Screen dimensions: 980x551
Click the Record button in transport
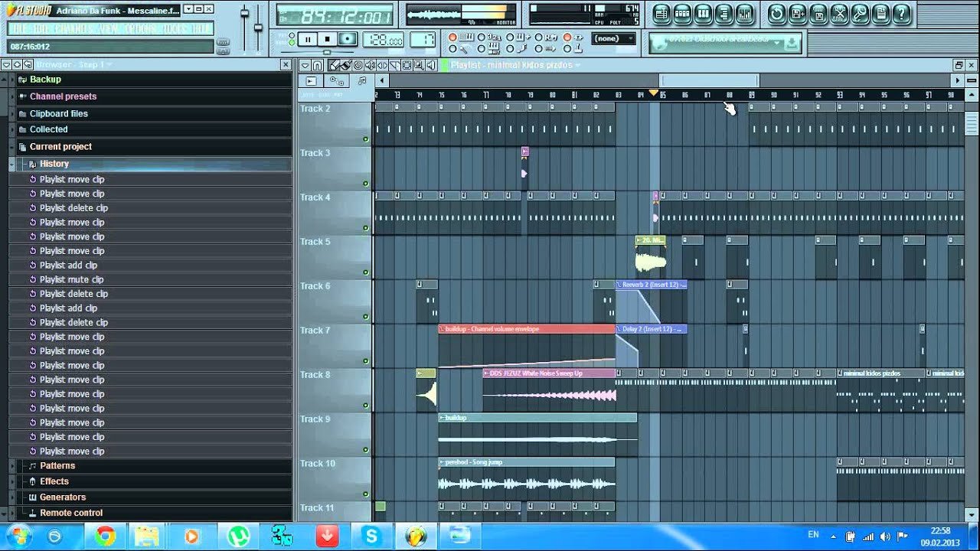coord(347,39)
